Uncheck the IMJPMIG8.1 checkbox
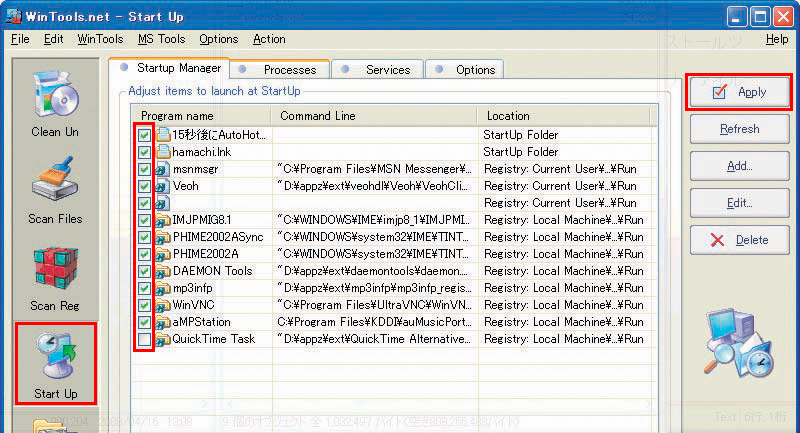Screen dimensions: 800x433 click(144, 220)
